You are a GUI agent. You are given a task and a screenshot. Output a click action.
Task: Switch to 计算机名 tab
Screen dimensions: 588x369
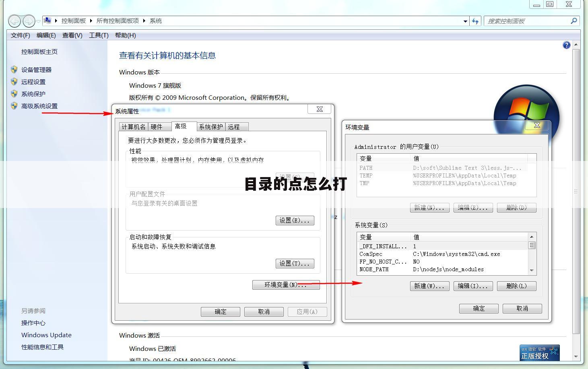pos(134,127)
